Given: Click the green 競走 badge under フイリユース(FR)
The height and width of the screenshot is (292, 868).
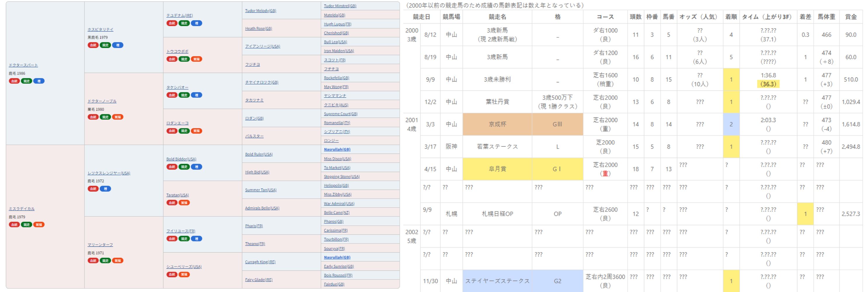Looking at the screenshot, I should 184,239.
